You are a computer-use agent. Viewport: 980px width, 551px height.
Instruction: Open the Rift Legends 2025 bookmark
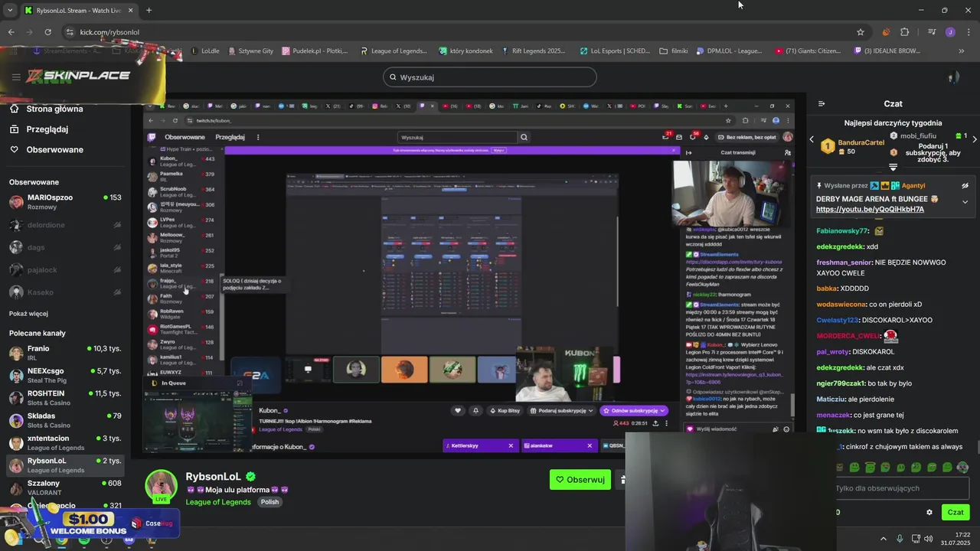click(533, 51)
